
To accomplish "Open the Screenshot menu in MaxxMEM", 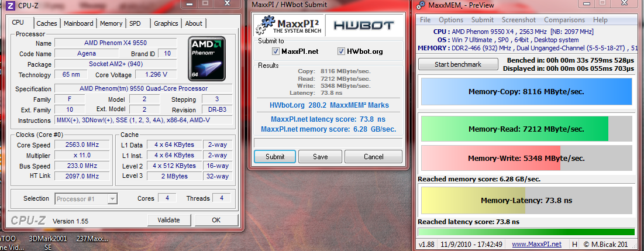I will pyautogui.click(x=519, y=20).
